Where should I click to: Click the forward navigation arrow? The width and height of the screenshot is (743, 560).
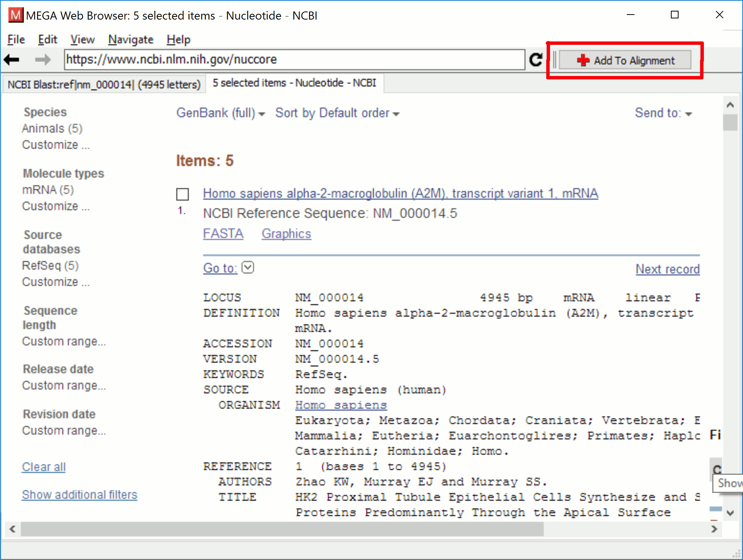(43, 59)
